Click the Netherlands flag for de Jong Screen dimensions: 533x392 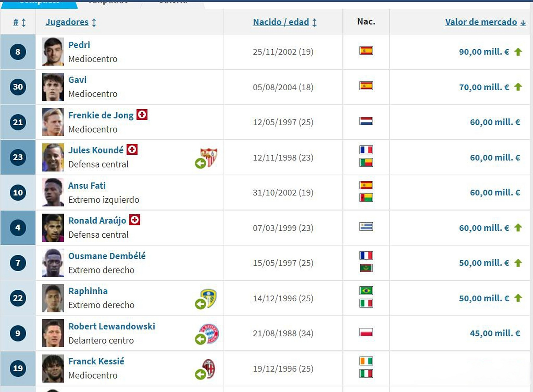[x=366, y=121]
